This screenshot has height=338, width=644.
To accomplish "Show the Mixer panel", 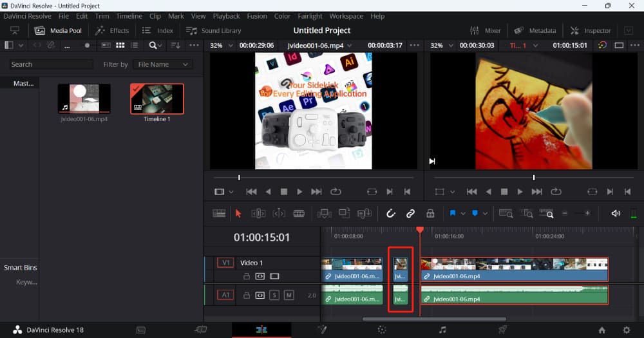I will (x=485, y=30).
